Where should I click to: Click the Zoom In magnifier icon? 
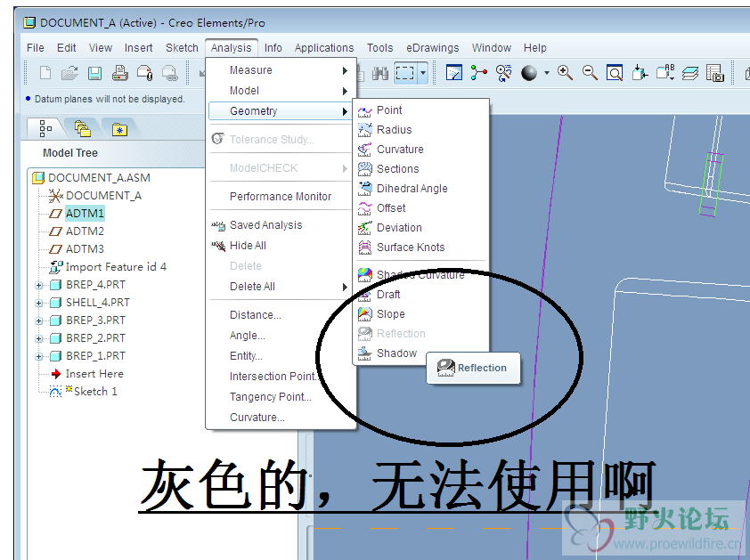pos(565,73)
